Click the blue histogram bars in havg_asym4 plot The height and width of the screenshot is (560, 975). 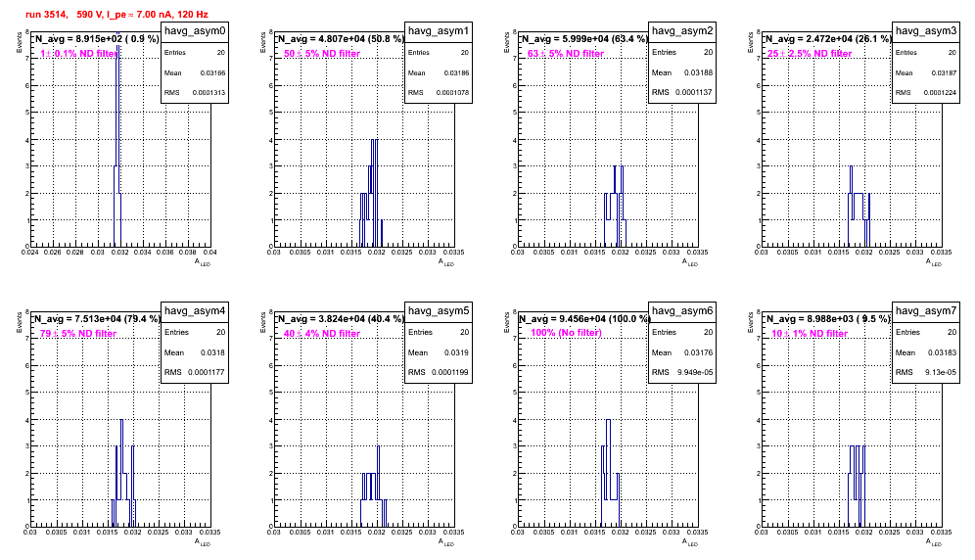123,473
